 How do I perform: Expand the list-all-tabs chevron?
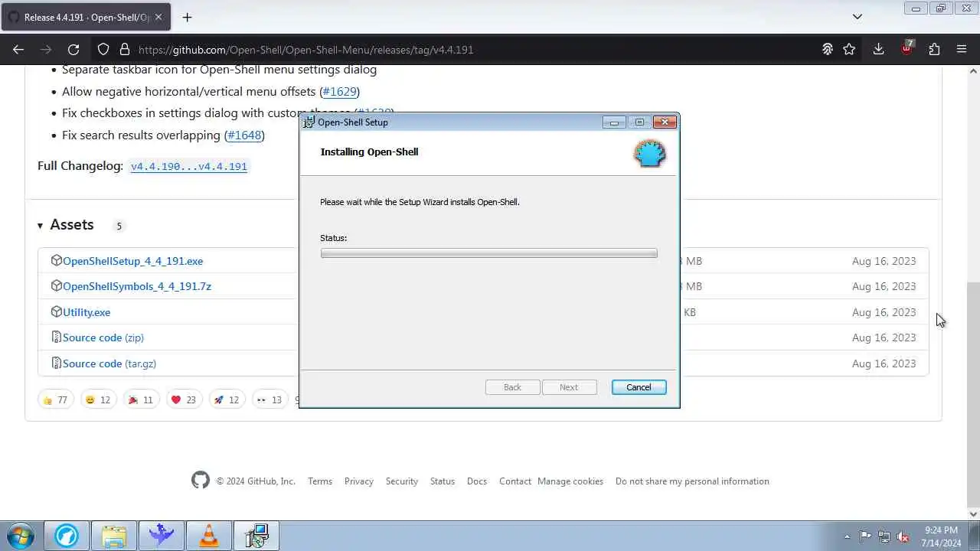[857, 17]
